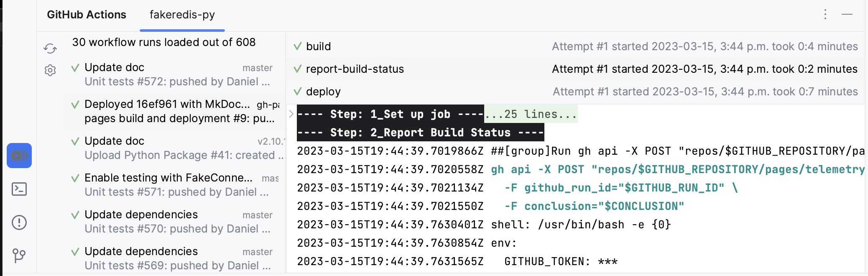
Task: Click the log line with 'gh api -X POST' command
Action: pyautogui.click(x=580, y=169)
